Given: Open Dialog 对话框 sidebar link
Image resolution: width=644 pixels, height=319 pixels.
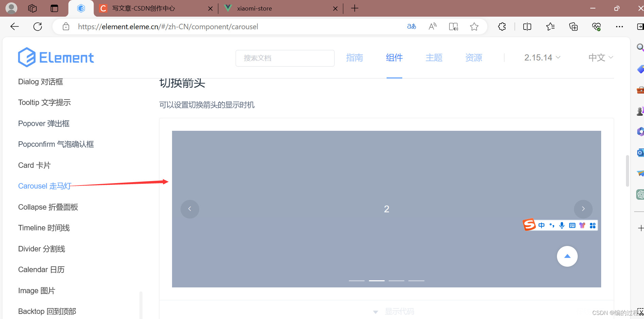Looking at the screenshot, I should (x=40, y=82).
